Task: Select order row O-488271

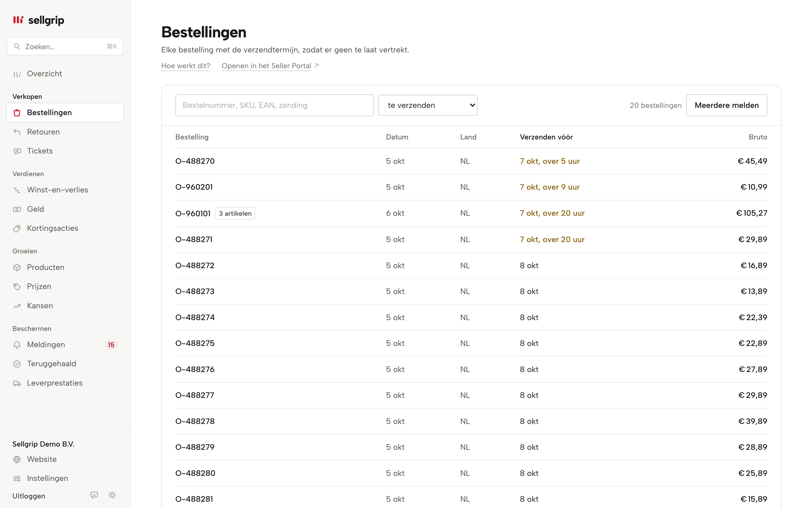Action: [x=471, y=240]
